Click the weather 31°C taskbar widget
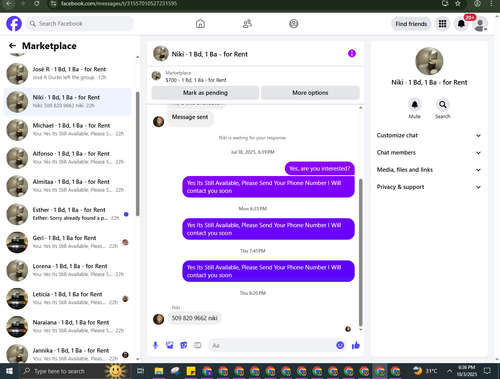 pos(425,371)
